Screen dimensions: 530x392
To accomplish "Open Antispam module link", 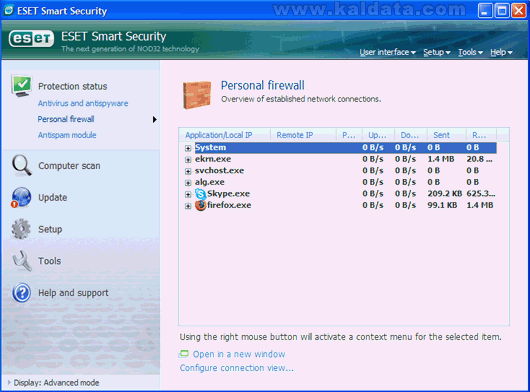I will 67,135.
